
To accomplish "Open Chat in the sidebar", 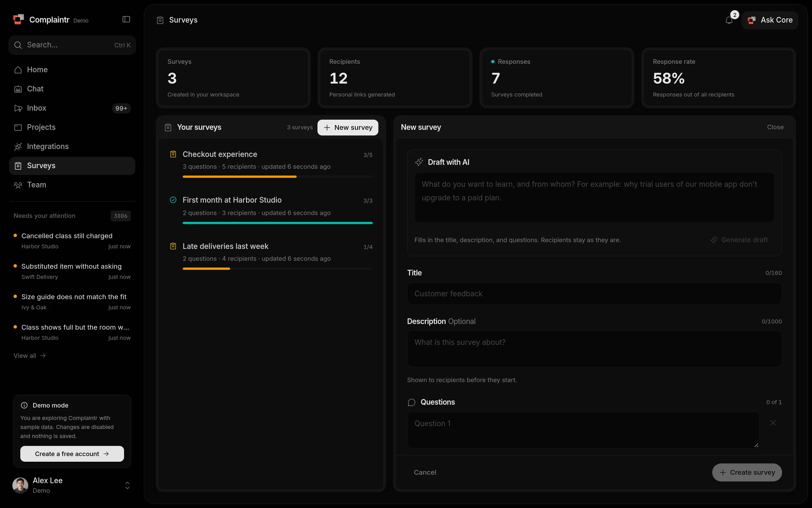I will click(72, 89).
